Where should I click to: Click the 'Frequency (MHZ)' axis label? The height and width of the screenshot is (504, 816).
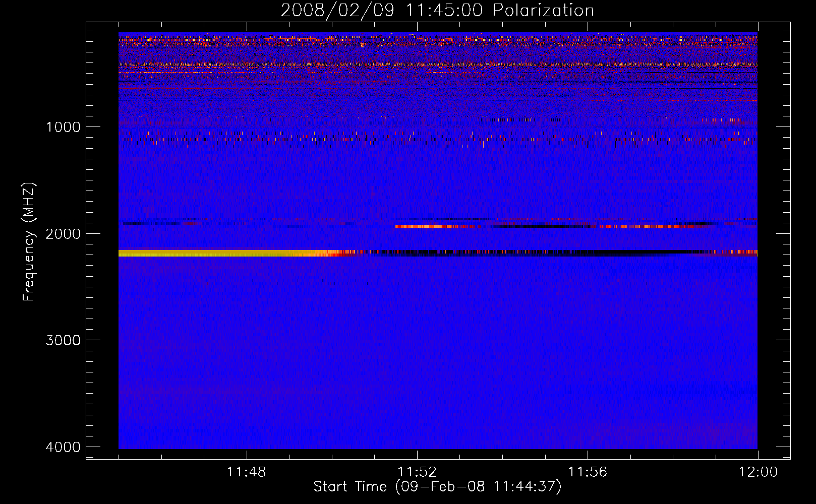[29, 242]
